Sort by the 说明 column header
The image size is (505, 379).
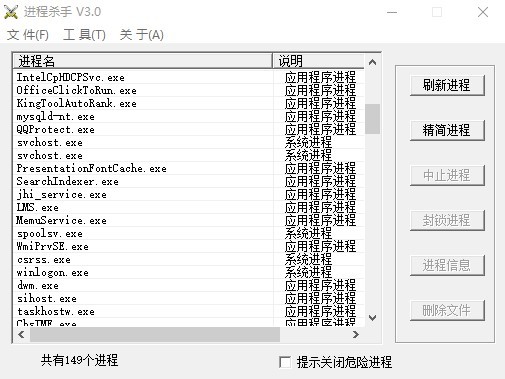pyautogui.click(x=318, y=61)
